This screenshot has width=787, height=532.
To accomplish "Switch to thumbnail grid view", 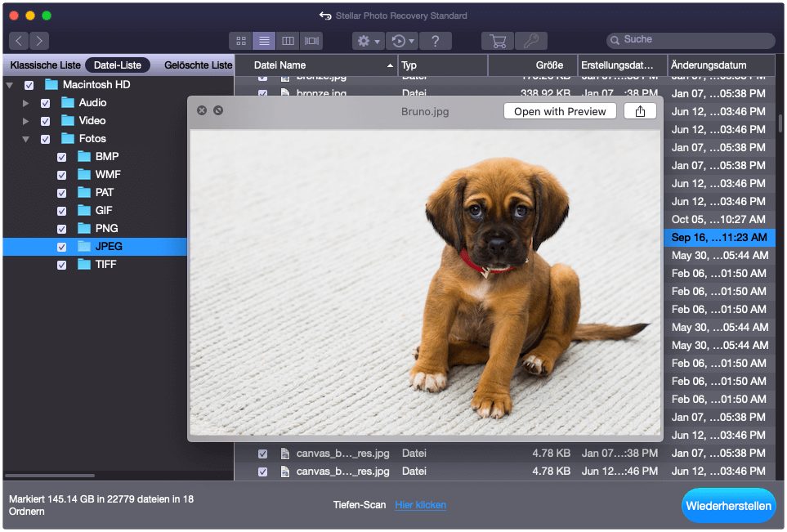I will (x=240, y=41).
